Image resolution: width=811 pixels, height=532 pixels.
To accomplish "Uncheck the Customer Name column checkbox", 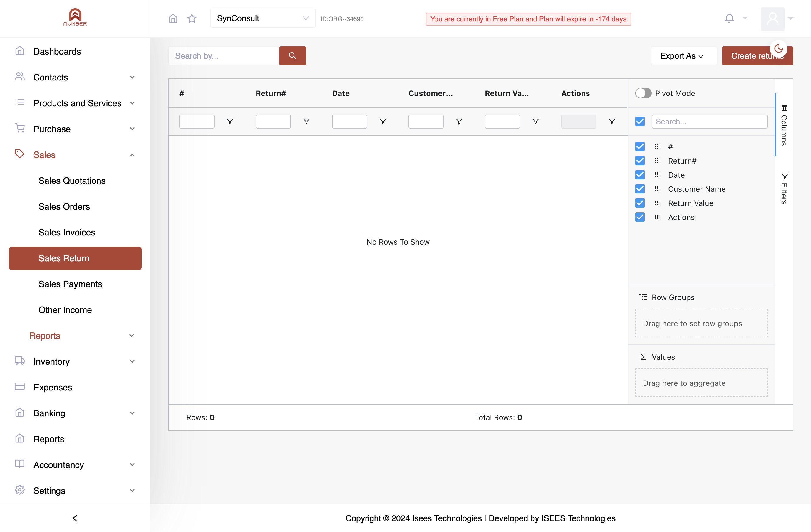I will pos(640,189).
